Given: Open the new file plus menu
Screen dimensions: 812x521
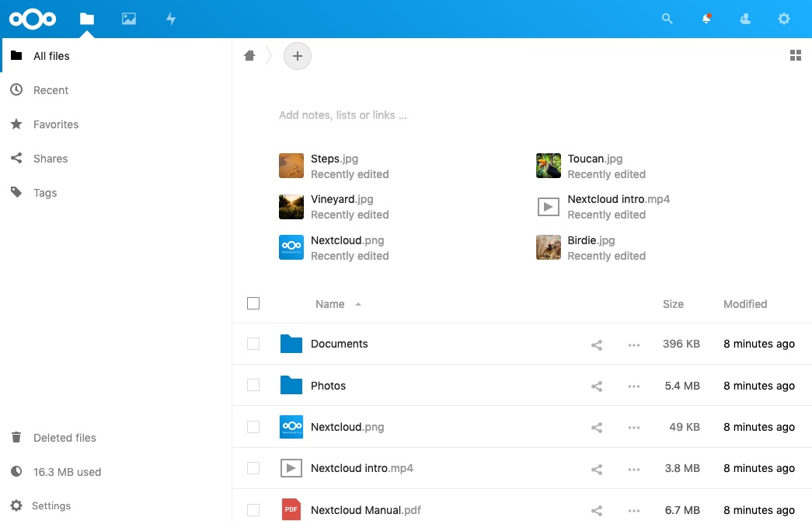Looking at the screenshot, I should (297, 55).
